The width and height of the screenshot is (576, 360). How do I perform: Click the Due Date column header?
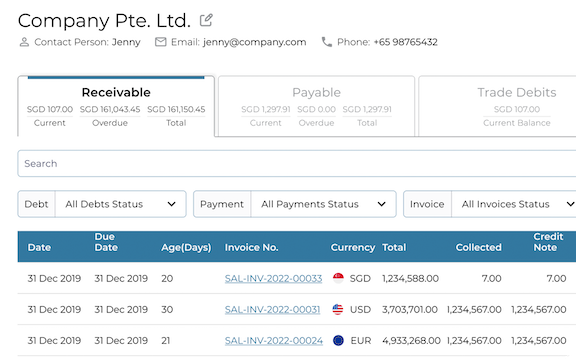pyautogui.click(x=106, y=242)
